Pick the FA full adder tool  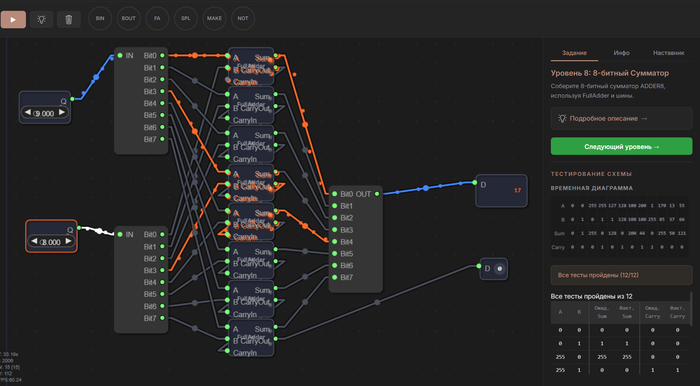(157, 18)
